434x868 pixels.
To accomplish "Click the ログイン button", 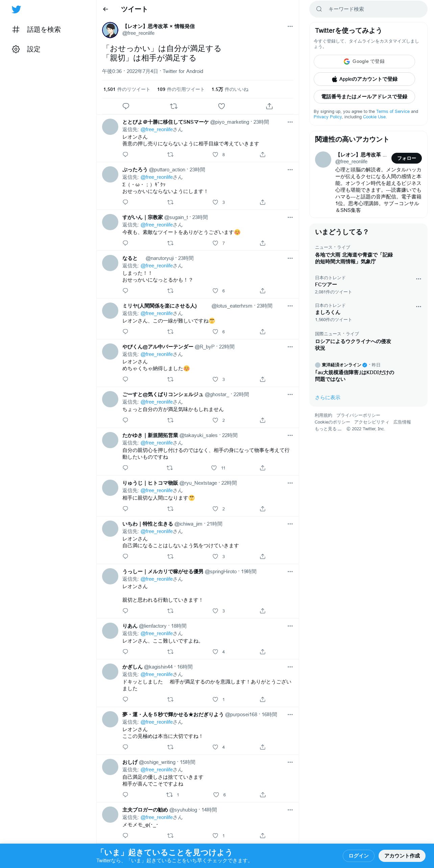I will pos(358,856).
